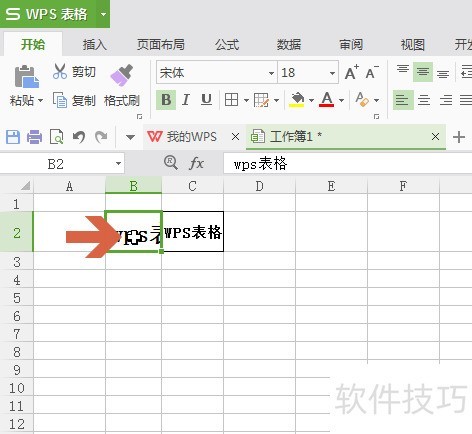
Task: Open the 审阅 tab
Action: point(351,44)
